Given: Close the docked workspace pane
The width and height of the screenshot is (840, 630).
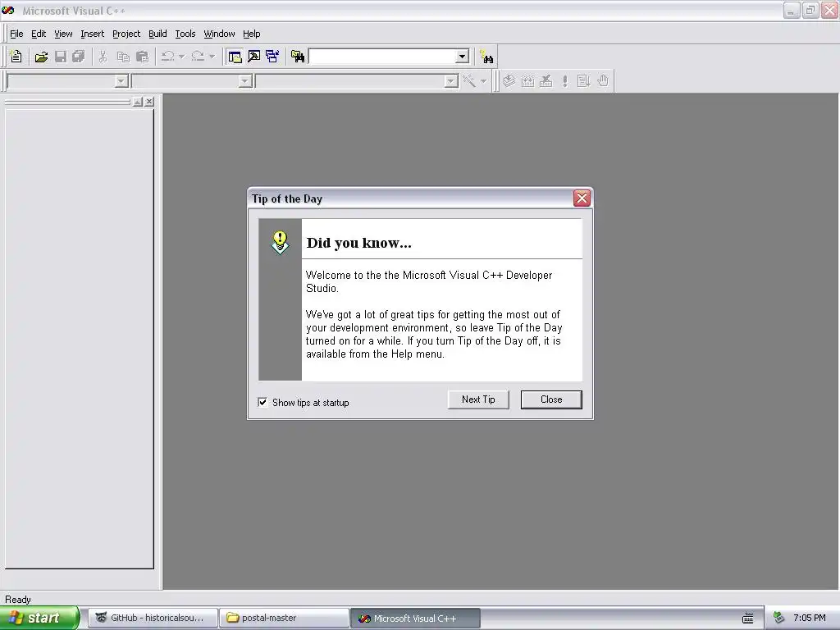Looking at the screenshot, I should click(x=149, y=101).
